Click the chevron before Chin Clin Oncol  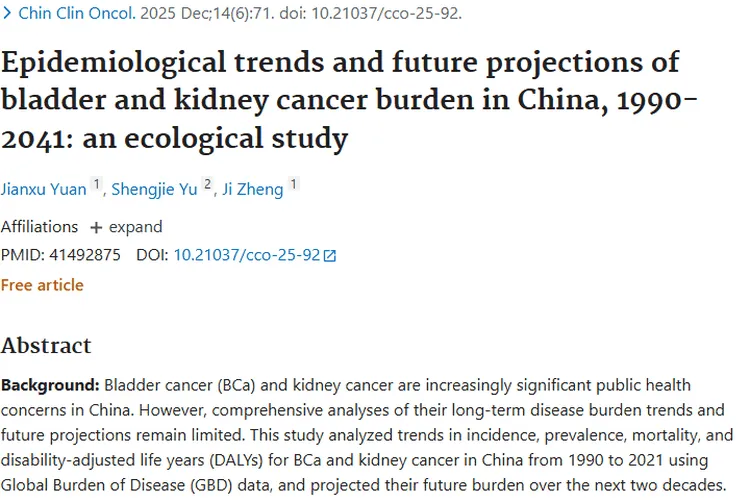click(7, 15)
